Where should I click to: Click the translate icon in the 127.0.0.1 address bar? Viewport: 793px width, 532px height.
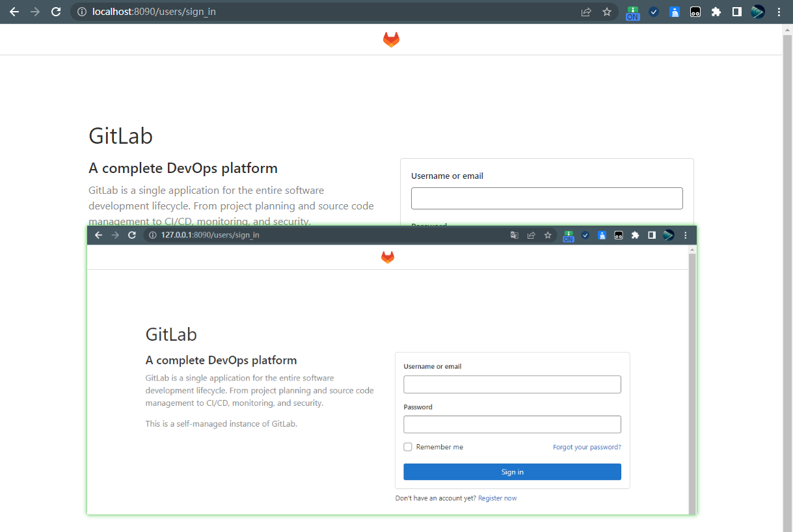tap(515, 235)
